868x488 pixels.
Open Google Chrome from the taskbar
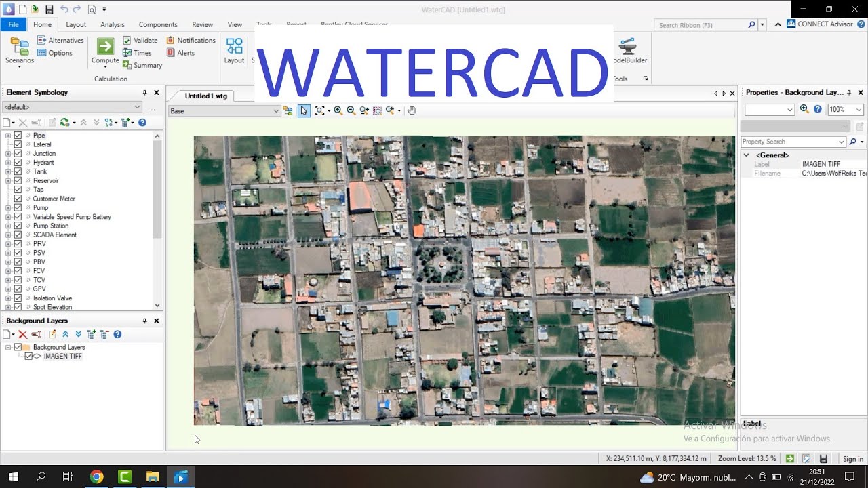96,477
